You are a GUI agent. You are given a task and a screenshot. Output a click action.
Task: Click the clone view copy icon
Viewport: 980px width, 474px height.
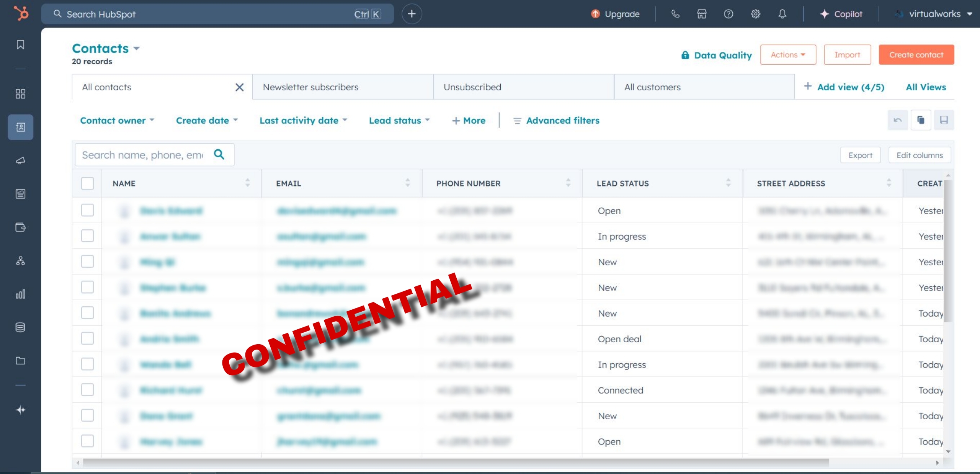(921, 120)
